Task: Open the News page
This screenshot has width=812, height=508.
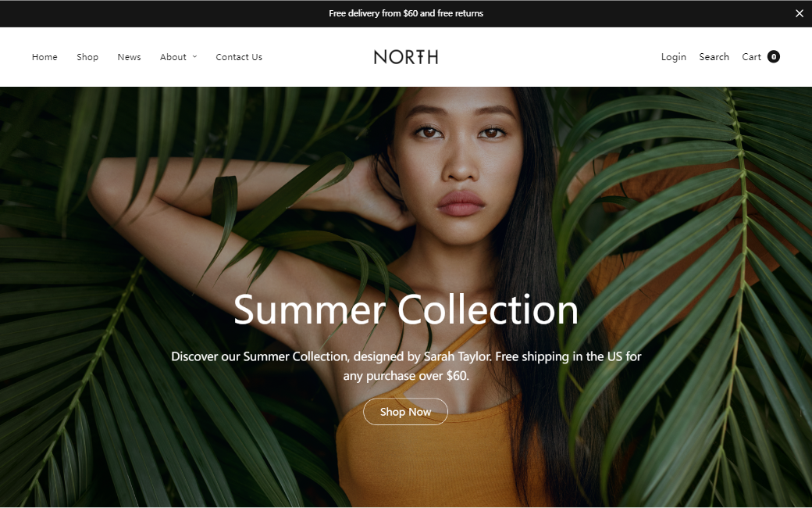Action: coord(129,57)
